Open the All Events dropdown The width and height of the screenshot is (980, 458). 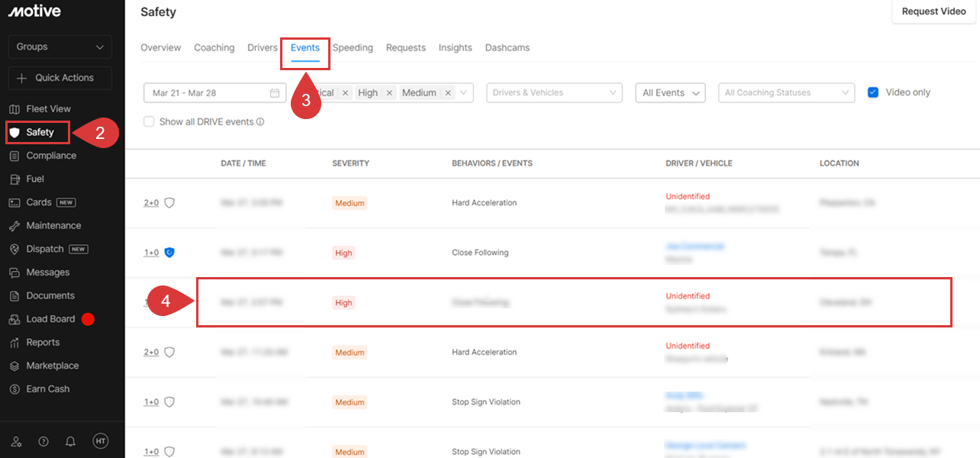tap(670, 93)
